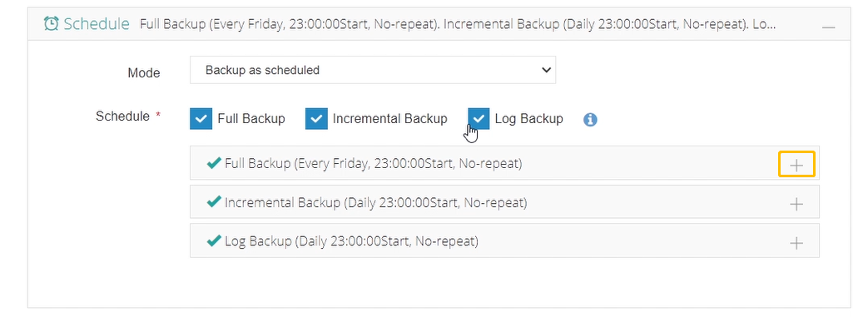Image resolution: width=868 pixels, height=317 pixels.
Task: Open the Full Backup Every Friday schedule row
Action: point(504,163)
